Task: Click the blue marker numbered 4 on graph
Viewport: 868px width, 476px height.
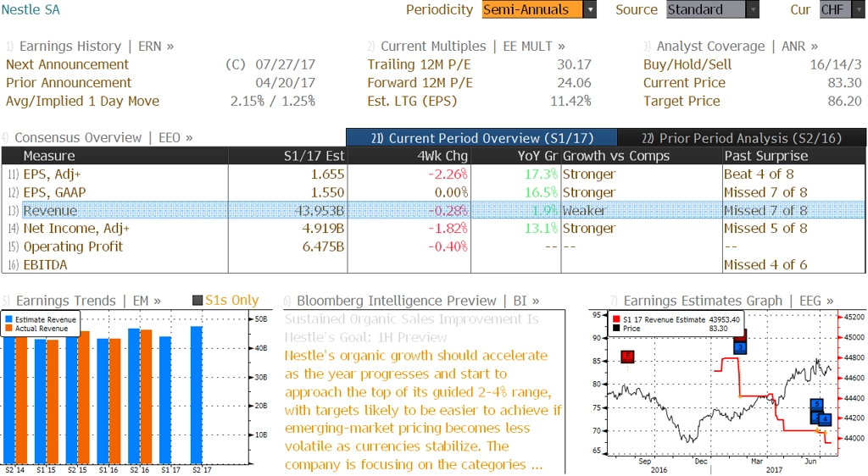Action: pos(825,419)
